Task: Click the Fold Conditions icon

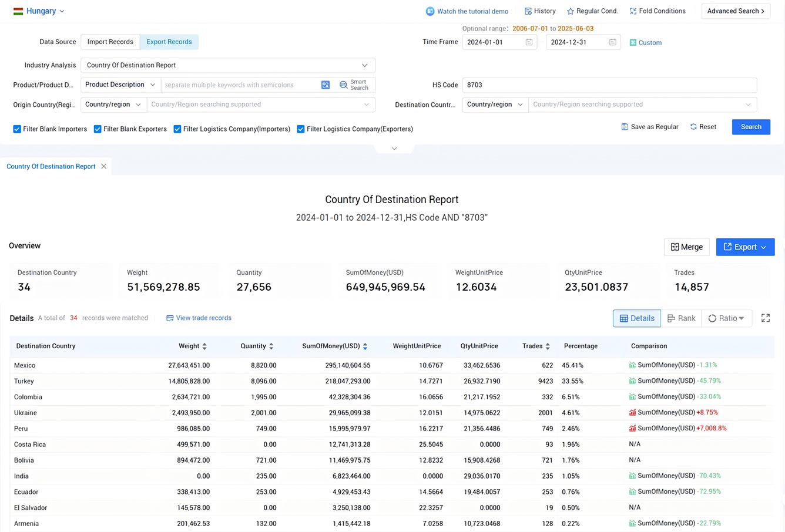Action: point(633,11)
